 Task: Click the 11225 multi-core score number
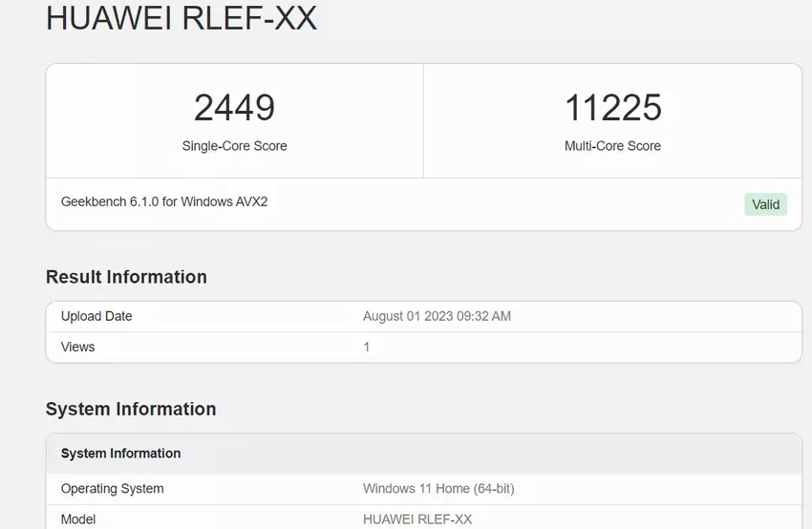(612, 108)
